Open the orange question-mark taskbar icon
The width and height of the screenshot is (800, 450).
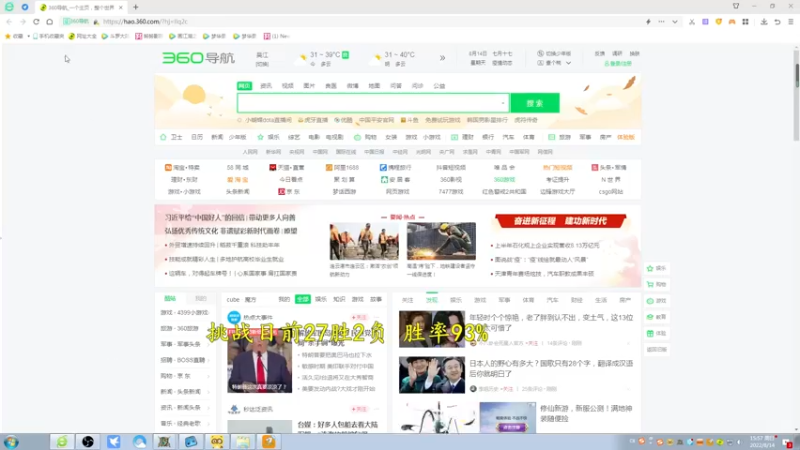(x=269, y=441)
